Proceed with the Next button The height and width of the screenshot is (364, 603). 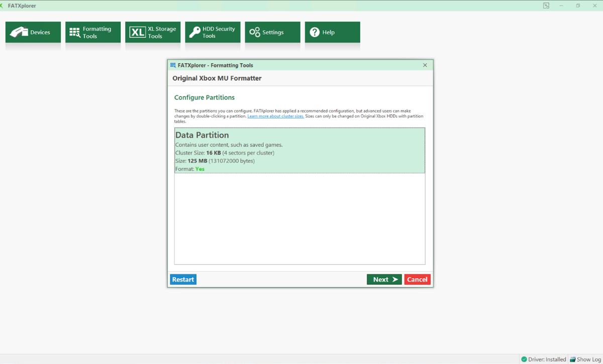(384, 280)
